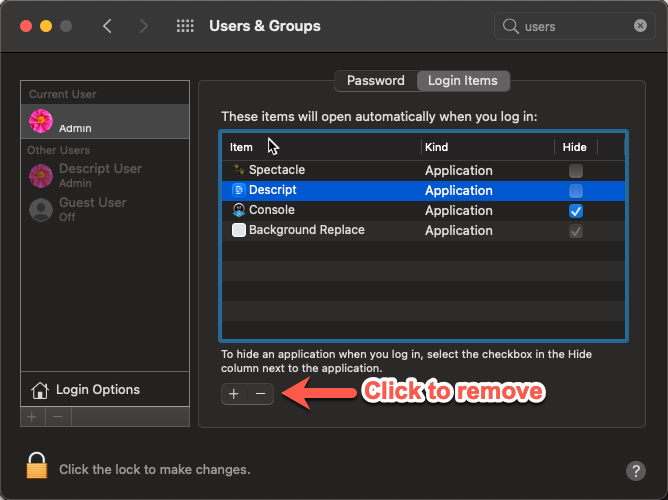The image size is (668, 500).
Task: Select the Console login item row
Action: click(x=423, y=210)
